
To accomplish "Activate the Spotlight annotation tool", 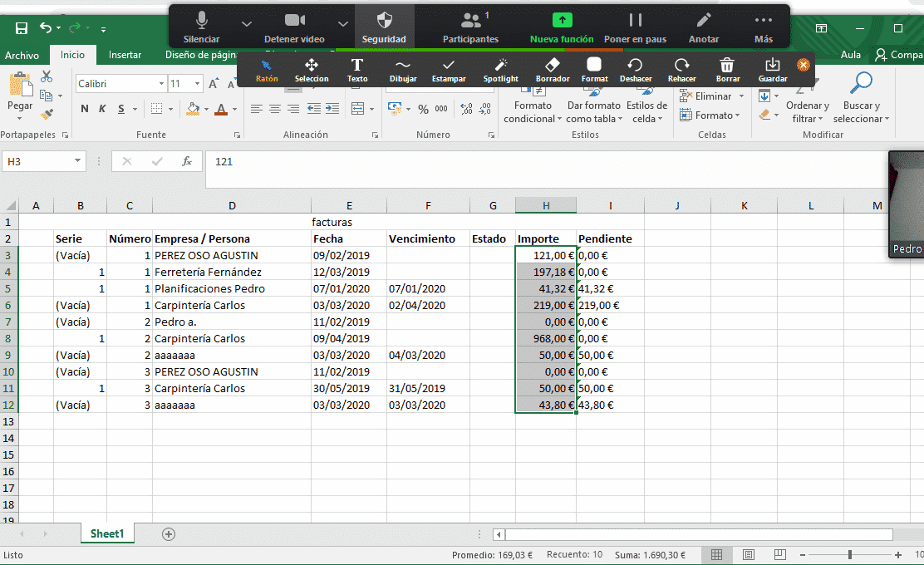I will (x=501, y=70).
